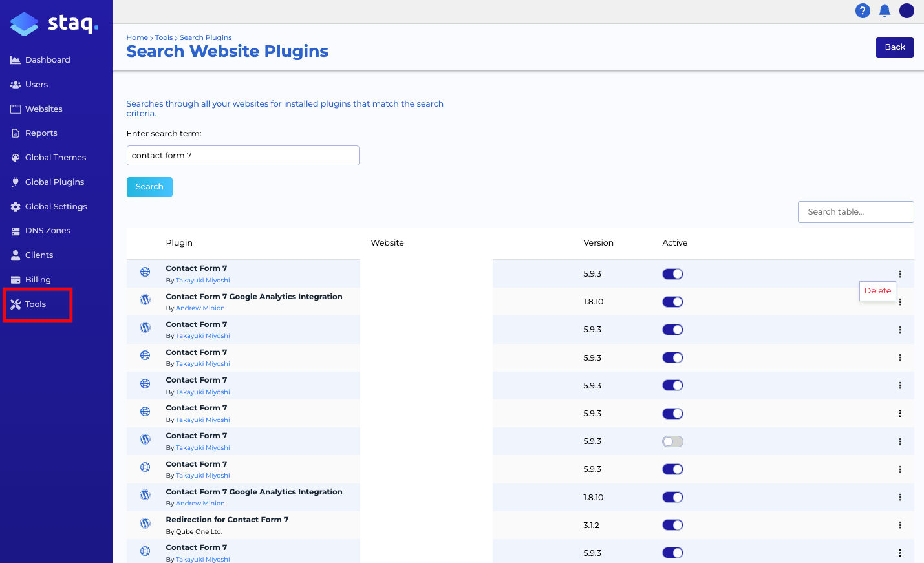Screen dimensions: 924x563
Task: Open actions menu for Redirection plugin row
Action: [899, 525]
